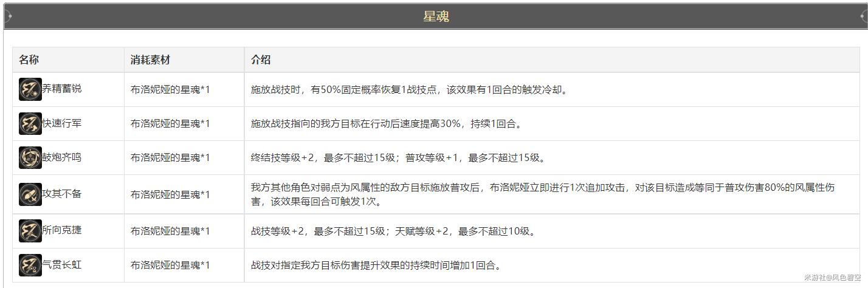Select the 快速行军 name text
This screenshot has width=868, height=288.
point(61,123)
